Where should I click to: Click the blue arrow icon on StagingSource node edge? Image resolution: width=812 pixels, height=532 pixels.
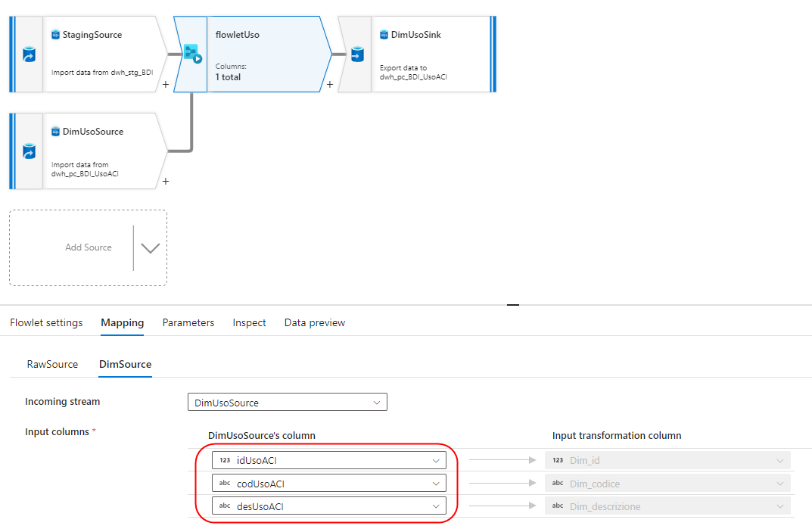[x=28, y=54]
